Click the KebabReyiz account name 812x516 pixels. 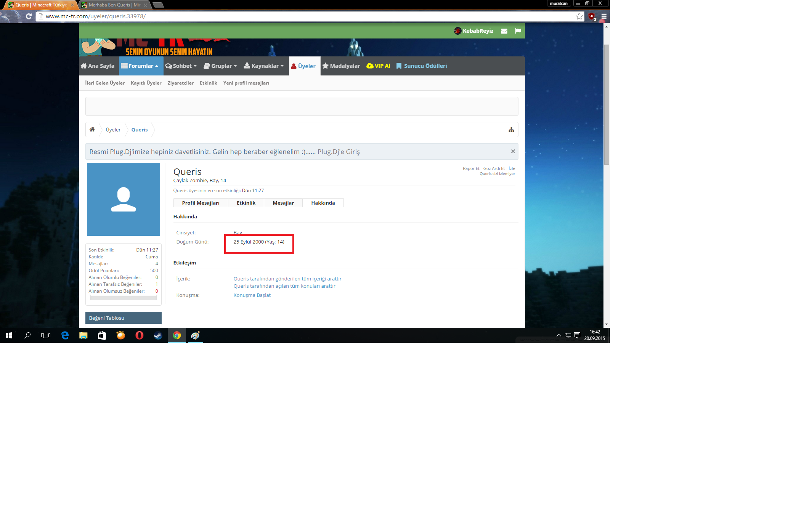pos(478,31)
